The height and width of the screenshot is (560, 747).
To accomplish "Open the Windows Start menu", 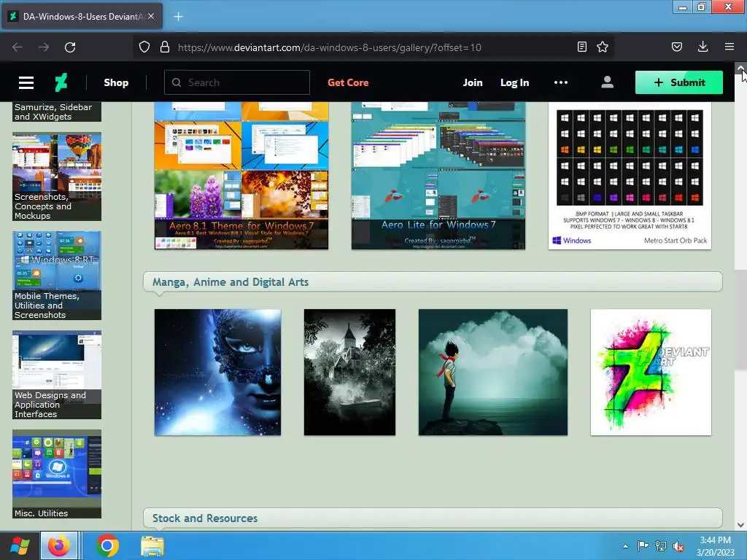I will (20, 545).
